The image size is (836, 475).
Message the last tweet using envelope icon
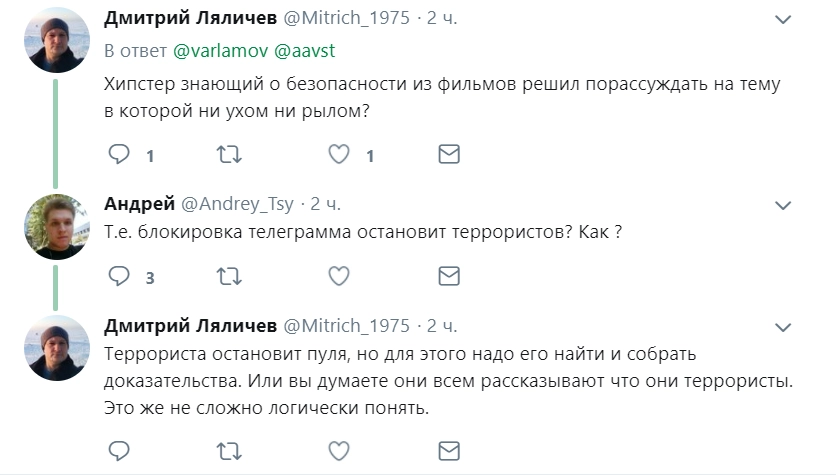[x=449, y=449]
